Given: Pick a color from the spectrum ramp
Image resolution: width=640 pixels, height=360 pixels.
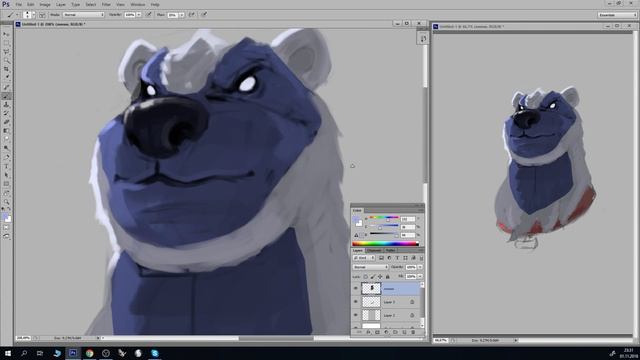Looking at the screenshot, I should pyautogui.click(x=385, y=244).
